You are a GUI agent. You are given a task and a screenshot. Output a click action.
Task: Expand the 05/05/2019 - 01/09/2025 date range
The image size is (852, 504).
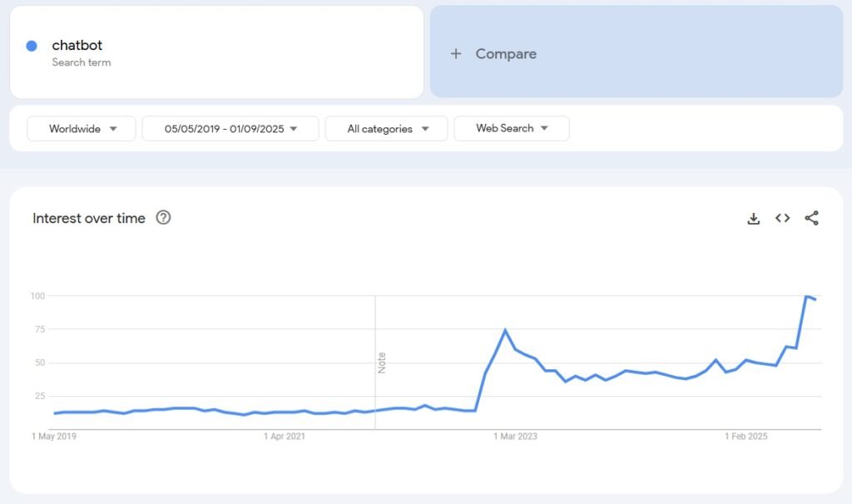pos(230,129)
